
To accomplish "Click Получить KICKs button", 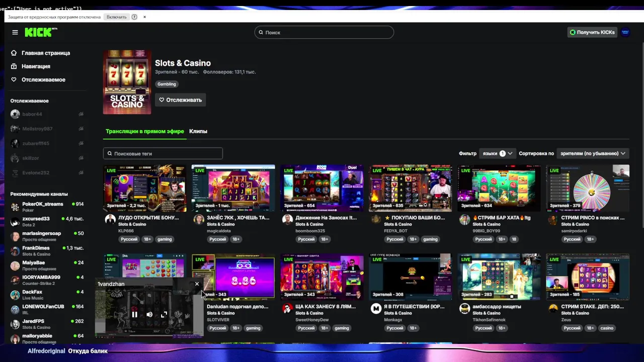I will click(592, 32).
